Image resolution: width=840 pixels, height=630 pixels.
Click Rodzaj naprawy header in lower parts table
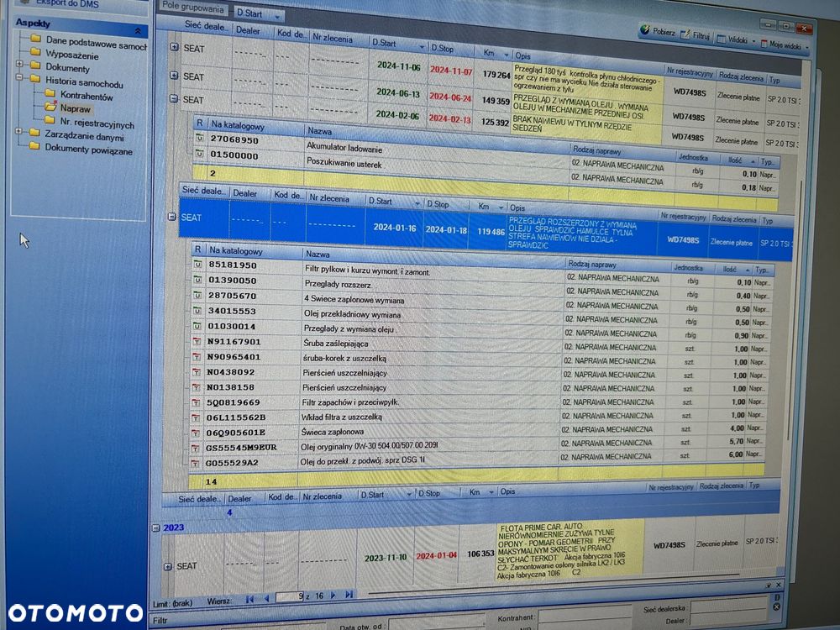pos(617,265)
